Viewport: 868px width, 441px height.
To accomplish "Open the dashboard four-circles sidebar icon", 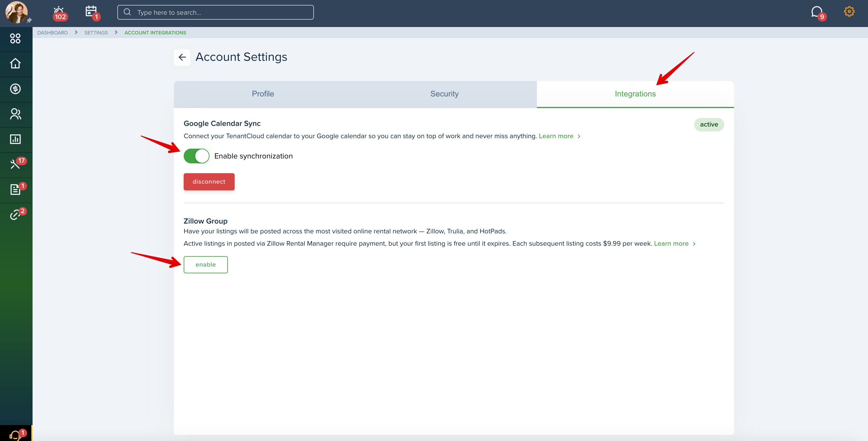I will [x=15, y=39].
